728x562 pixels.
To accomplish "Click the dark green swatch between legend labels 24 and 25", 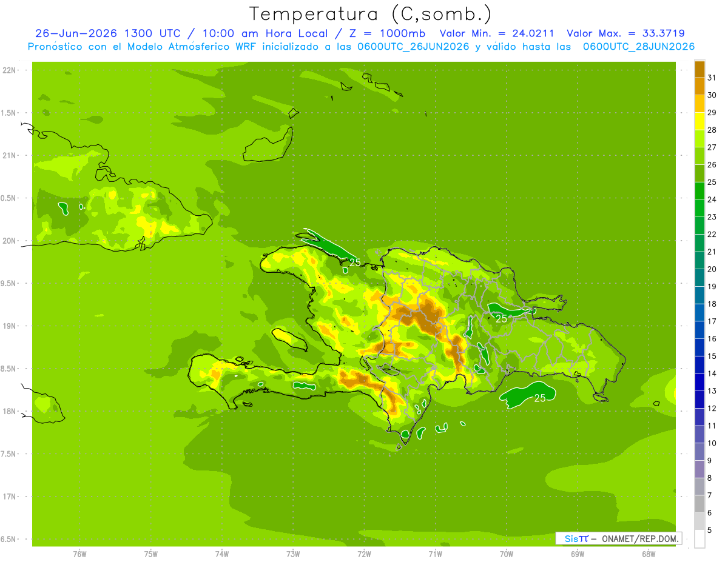I will click(699, 191).
